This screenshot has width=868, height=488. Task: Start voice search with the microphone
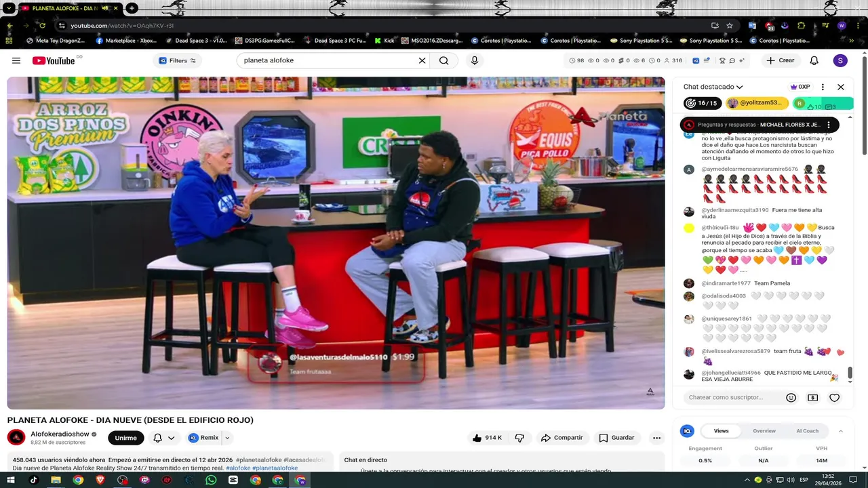475,60
